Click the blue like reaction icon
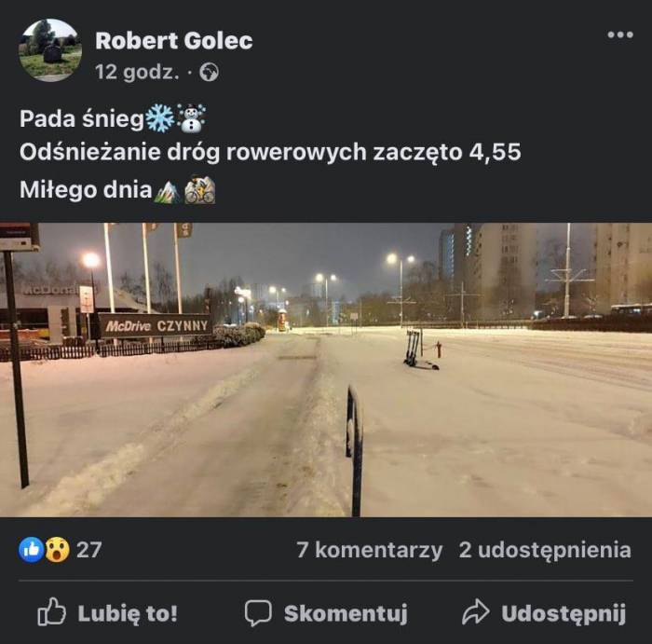This screenshot has width=652, height=644. pyautogui.click(x=31, y=550)
